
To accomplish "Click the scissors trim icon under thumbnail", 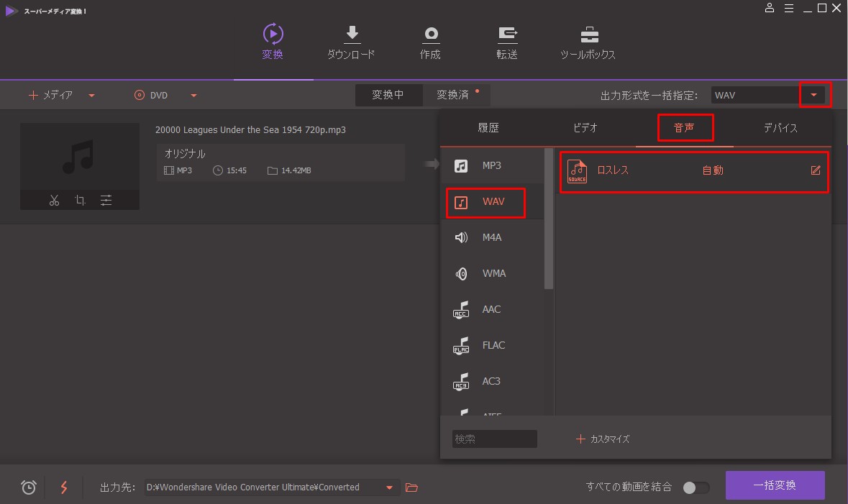I will tap(54, 201).
